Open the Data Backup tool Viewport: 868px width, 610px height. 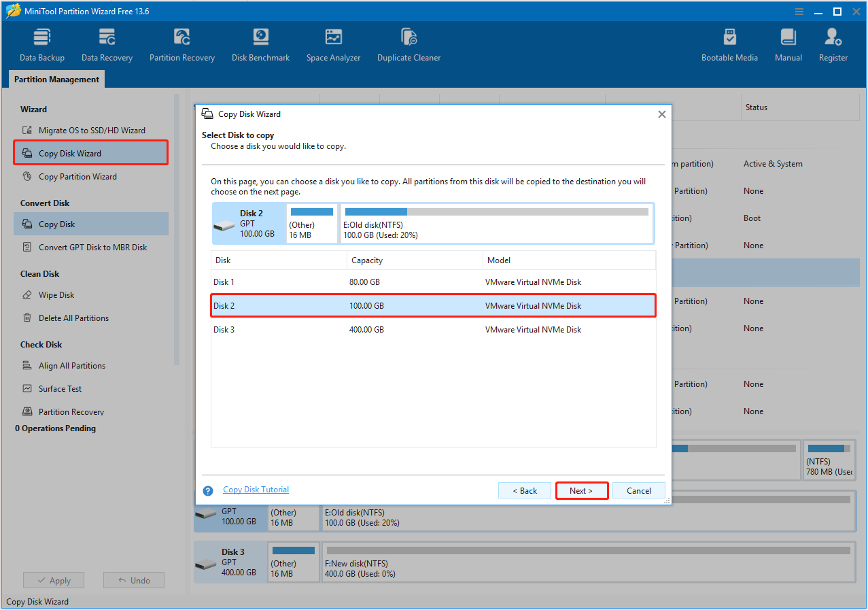(42, 45)
